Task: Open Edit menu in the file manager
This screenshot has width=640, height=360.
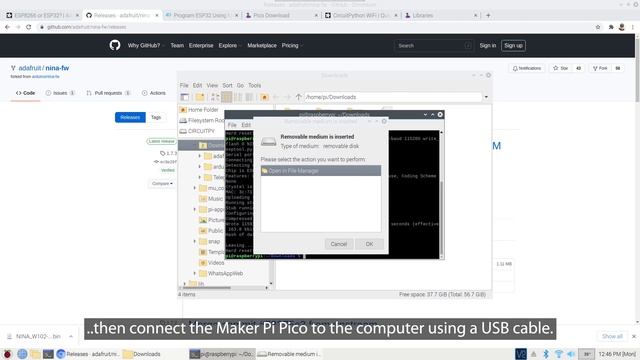Action: coord(198,85)
